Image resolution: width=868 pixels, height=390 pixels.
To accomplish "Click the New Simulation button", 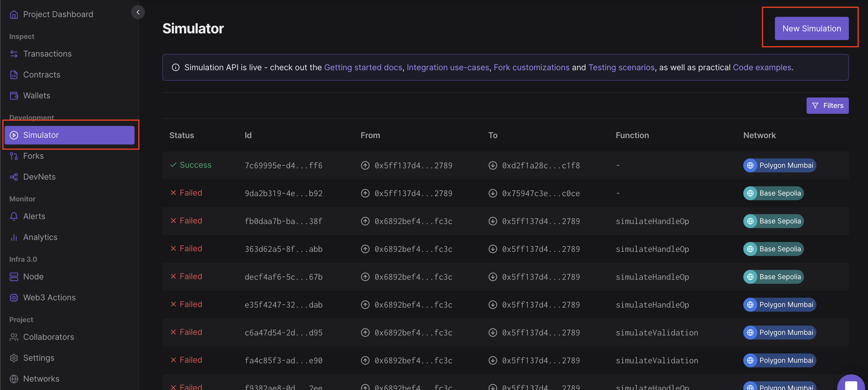I will (x=811, y=29).
